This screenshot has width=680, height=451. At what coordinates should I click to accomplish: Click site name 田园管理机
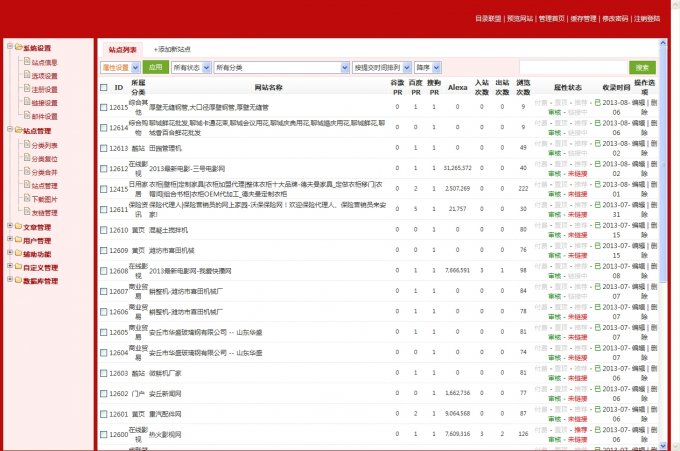[x=165, y=148]
